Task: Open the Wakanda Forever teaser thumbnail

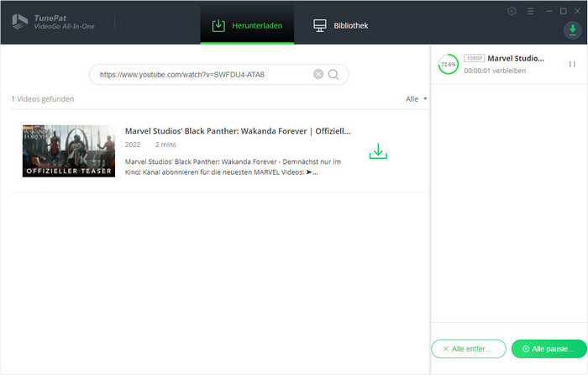Action: click(69, 151)
